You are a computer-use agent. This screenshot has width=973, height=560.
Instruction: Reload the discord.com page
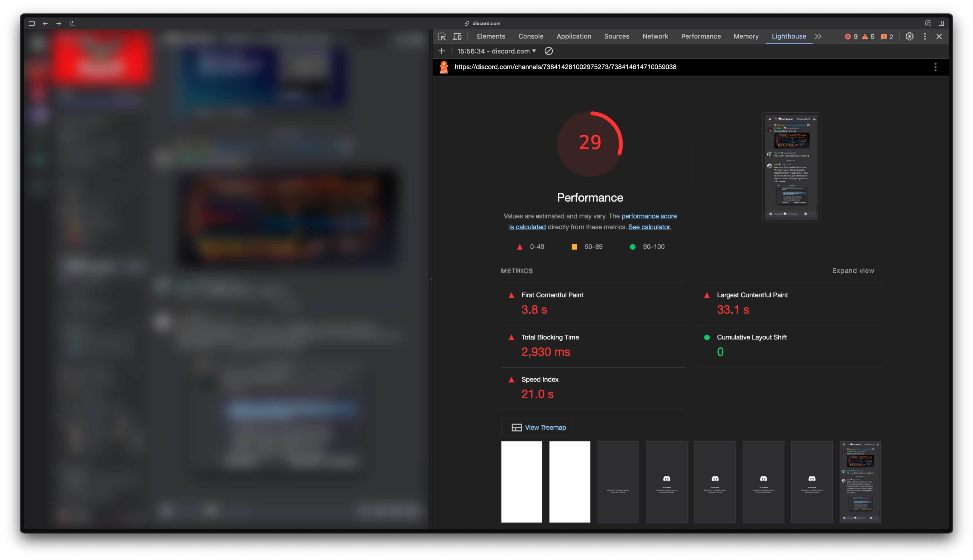pos(72,23)
